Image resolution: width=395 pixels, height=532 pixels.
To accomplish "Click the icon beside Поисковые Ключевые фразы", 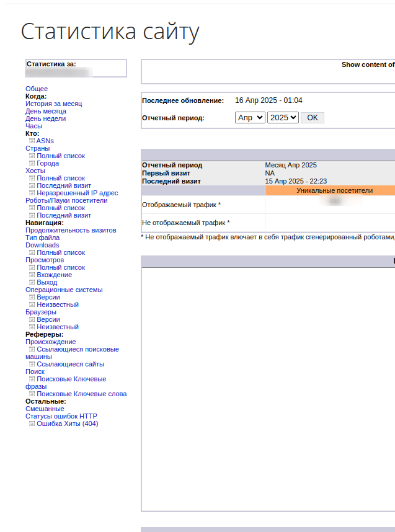I will (32, 379).
